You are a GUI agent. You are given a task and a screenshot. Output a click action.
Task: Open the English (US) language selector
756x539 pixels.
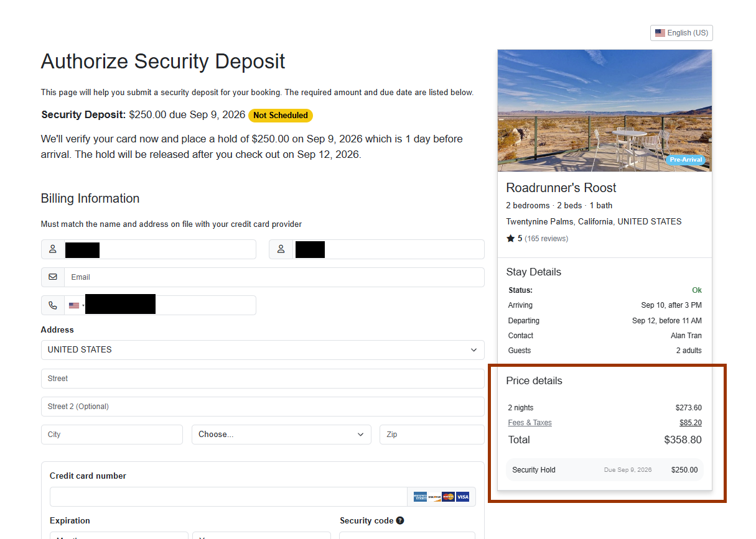click(681, 33)
